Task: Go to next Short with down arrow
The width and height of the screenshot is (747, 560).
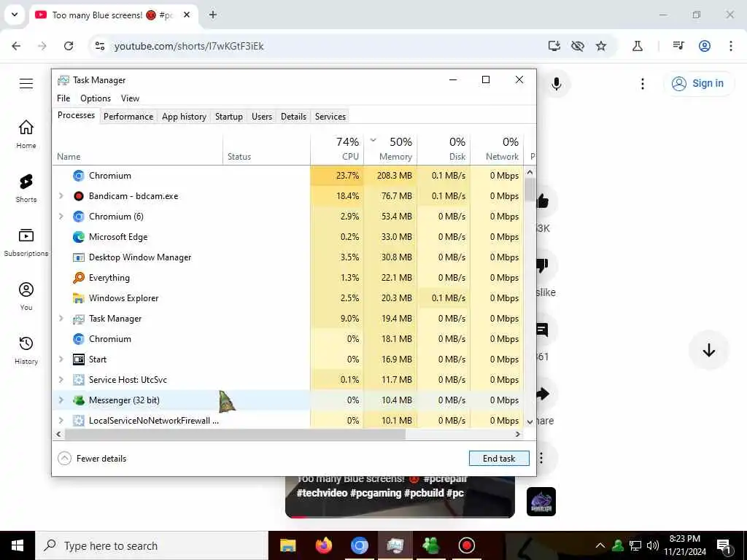Action: pos(709,350)
